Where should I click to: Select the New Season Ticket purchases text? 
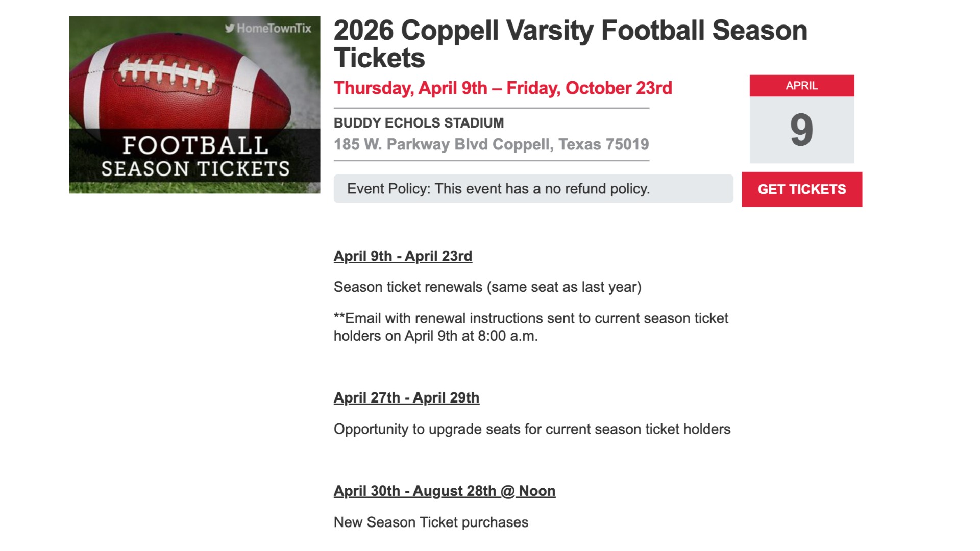point(432,522)
